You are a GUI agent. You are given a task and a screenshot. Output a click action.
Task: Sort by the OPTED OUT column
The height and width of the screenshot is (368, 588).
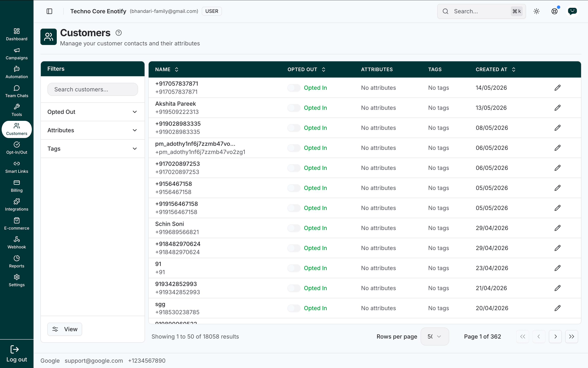(x=306, y=69)
